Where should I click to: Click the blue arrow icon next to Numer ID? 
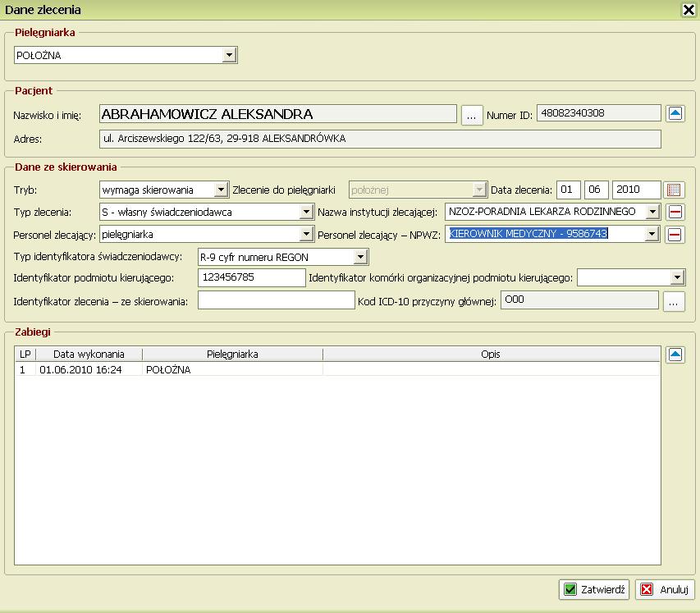pos(675,113)
